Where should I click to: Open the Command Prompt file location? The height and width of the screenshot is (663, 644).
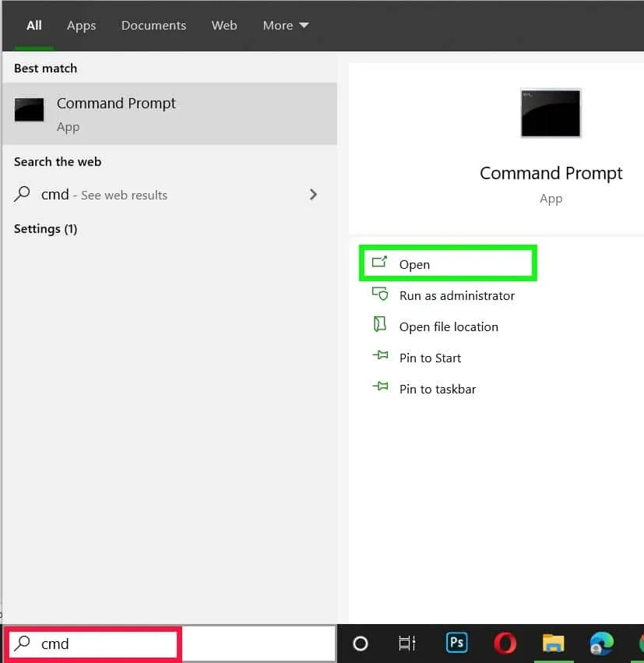448,326
